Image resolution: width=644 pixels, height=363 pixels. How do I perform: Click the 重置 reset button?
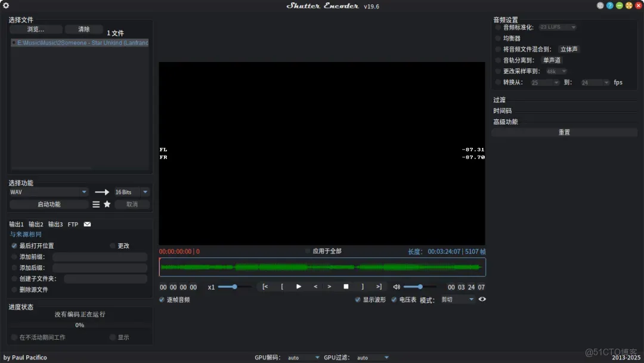click(563, 132)
